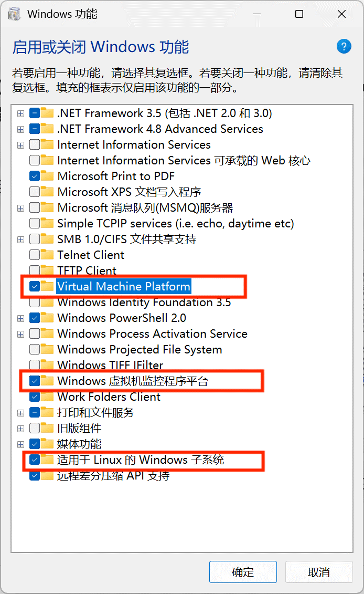The image size is (364, 594).
Task: Expand SMB 1.0/CIFS 文件共享支持 node
Action: point(21,239)
